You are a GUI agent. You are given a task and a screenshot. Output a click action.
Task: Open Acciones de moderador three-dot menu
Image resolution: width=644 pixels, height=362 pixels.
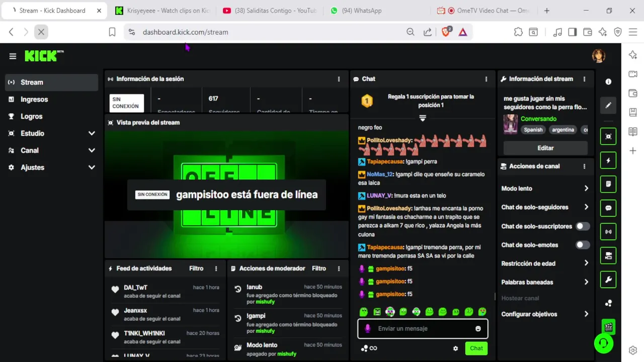click(339, 268)
